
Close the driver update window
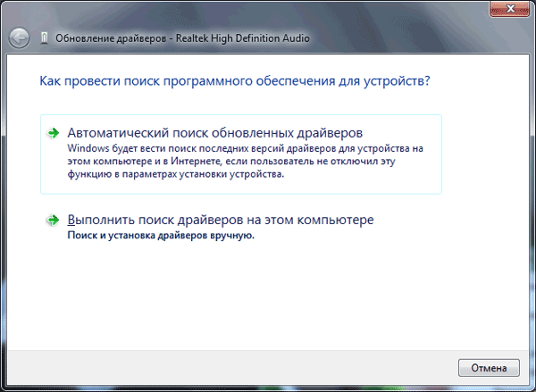point(507,9)
